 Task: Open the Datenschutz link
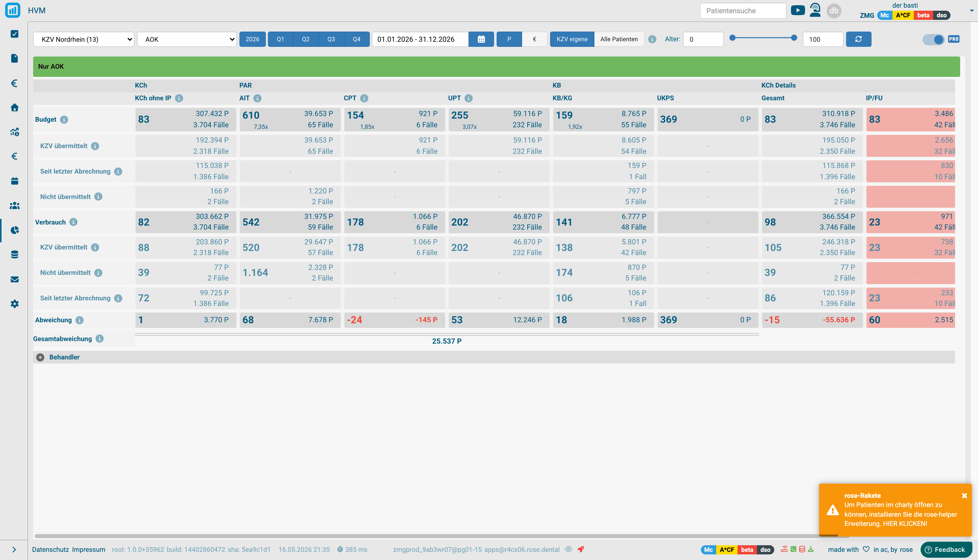tap(50, 550)
